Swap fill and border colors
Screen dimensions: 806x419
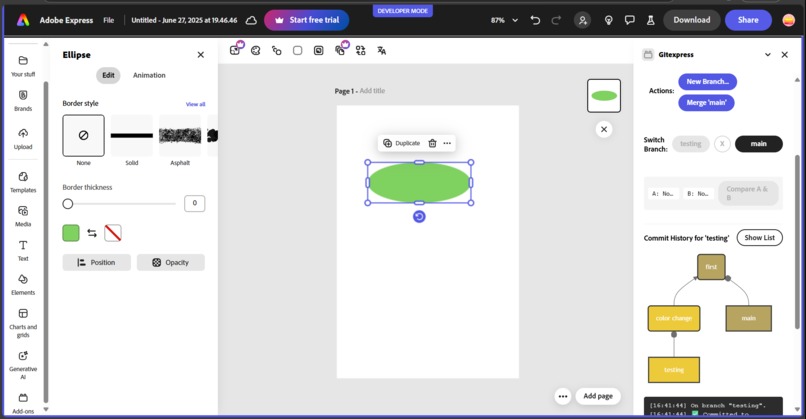click(92, 233)
